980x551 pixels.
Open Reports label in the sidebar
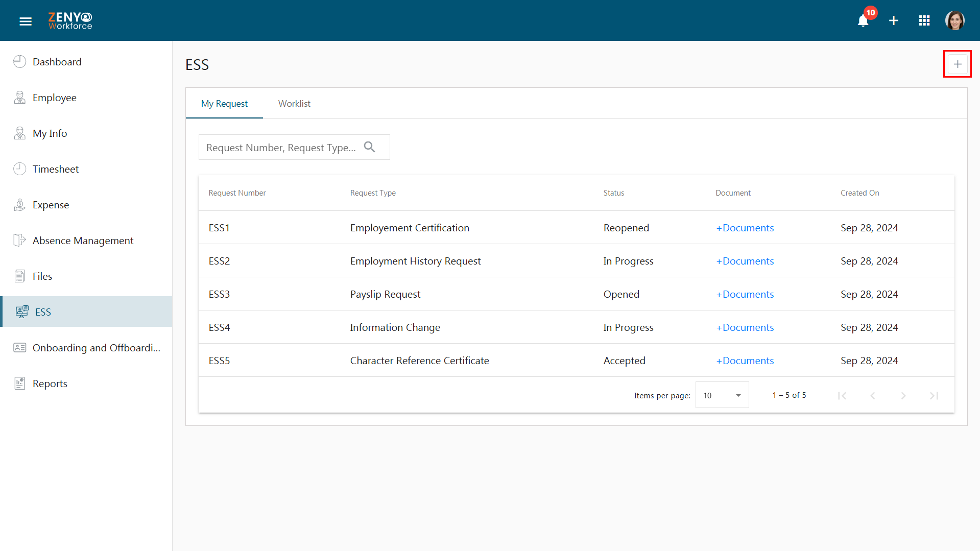50,384
